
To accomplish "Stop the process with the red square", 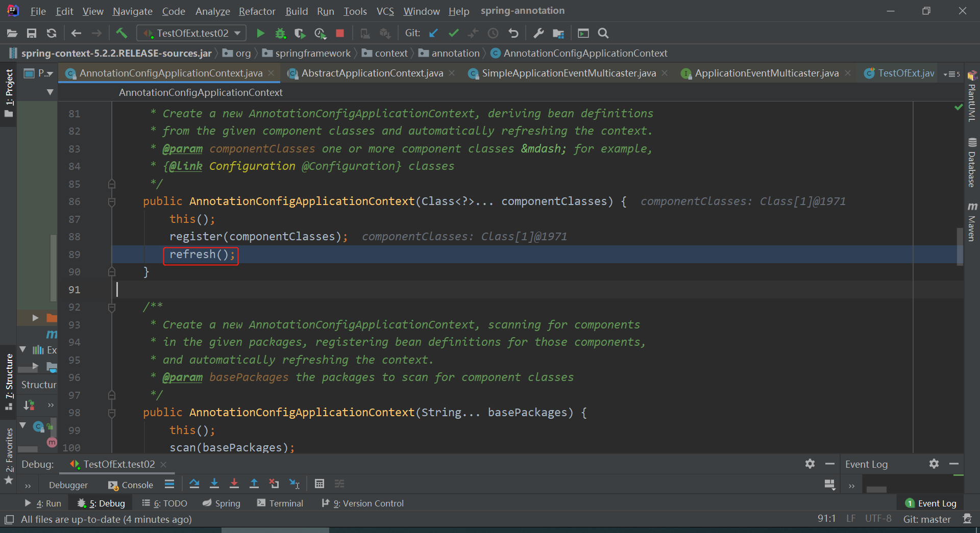I will tap(340, 33).
